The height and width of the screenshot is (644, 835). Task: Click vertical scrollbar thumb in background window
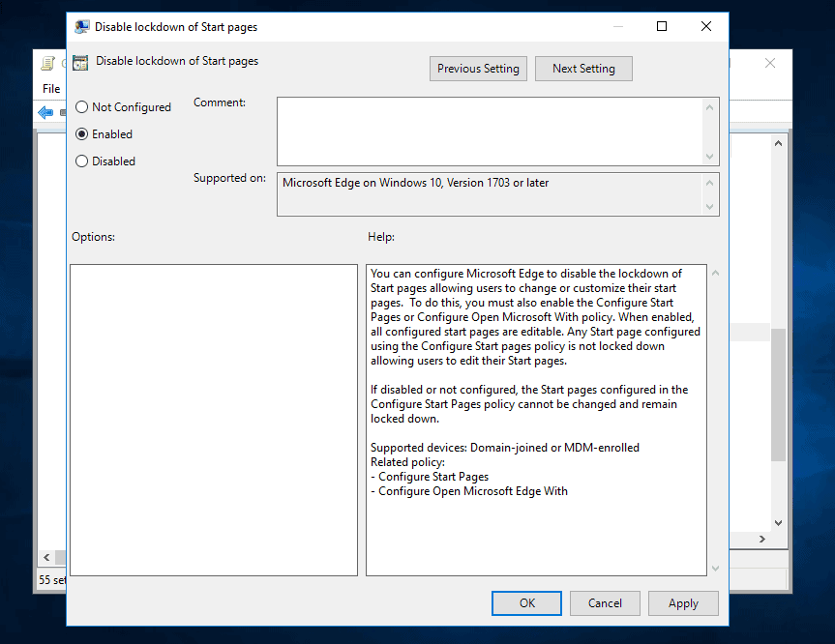click(x=778, y=395)
